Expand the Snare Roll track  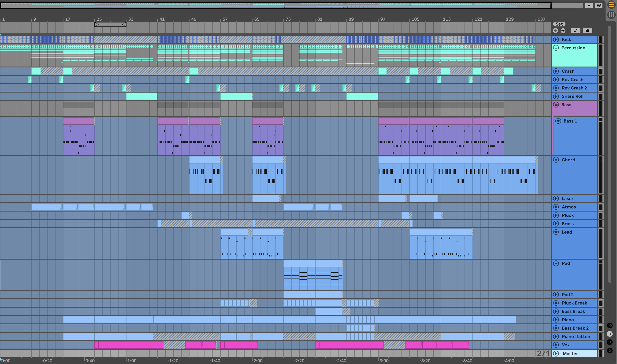click(x=556, y=96)
